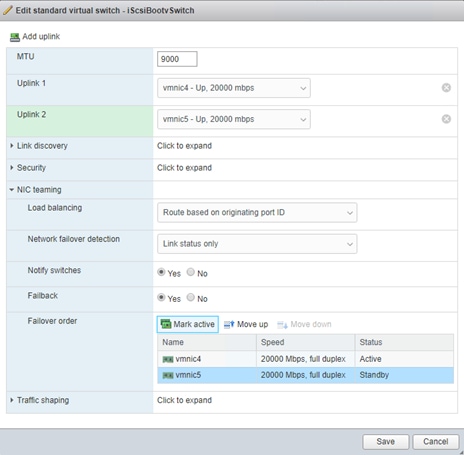Click the Uplink 1 label

[x=31, y=83]
